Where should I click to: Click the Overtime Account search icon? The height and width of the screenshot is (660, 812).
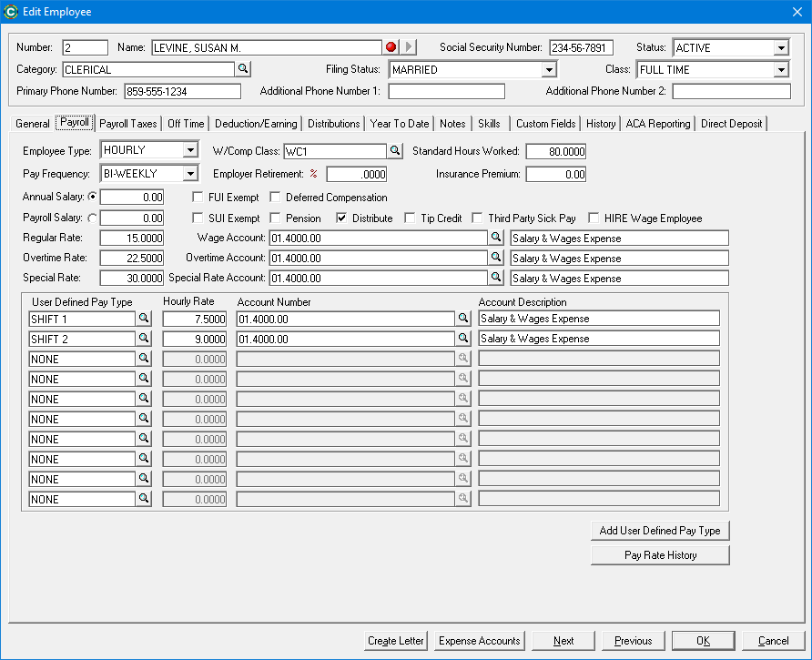pos(495,258)
